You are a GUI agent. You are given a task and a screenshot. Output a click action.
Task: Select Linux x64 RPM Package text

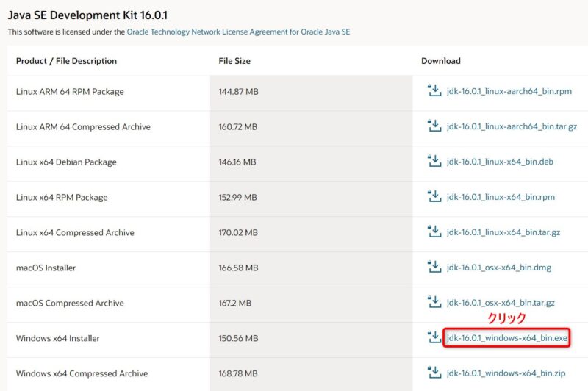pos(62,197)
